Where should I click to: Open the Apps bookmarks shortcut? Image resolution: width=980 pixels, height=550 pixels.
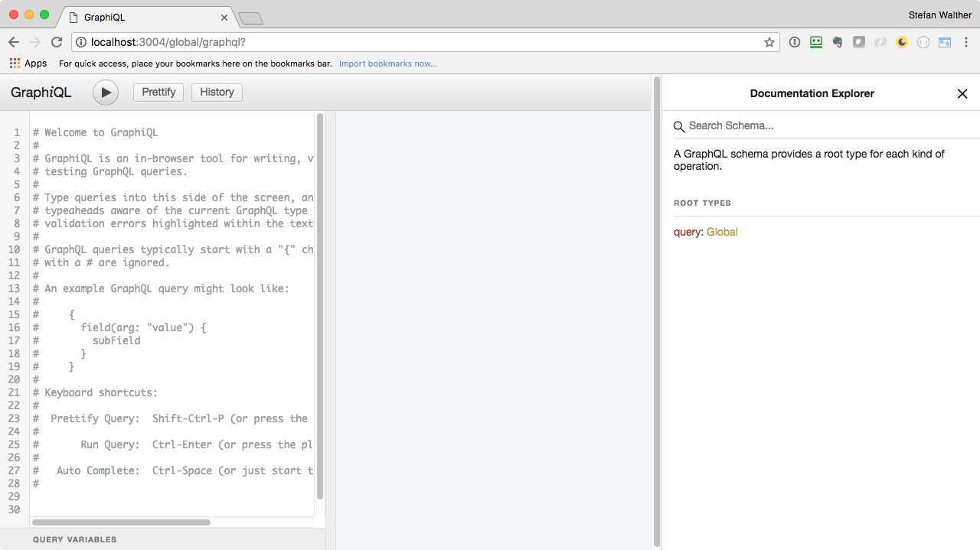(28, 63)
